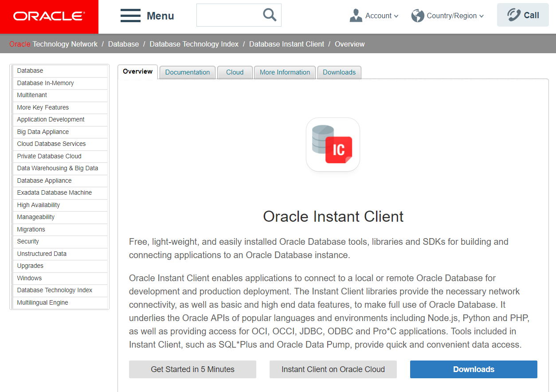The height and width of the screenshot is (392, 556).
Task: Expand the Account dropdown
Action: [x=381, y=16]
